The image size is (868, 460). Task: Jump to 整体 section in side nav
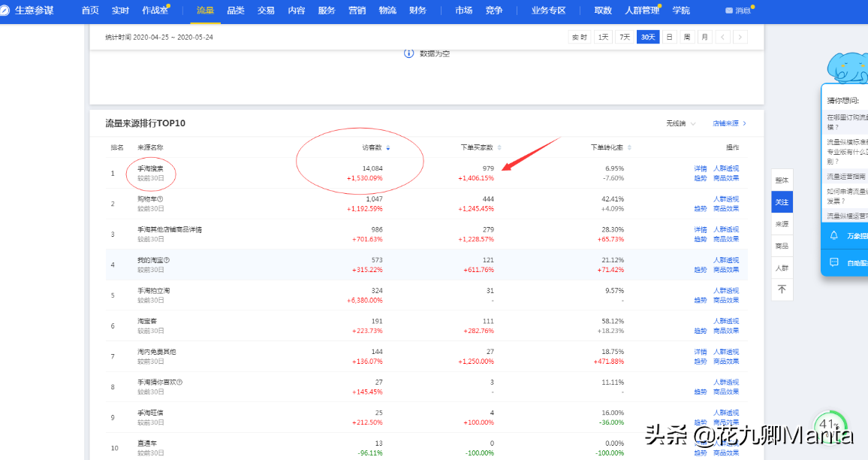(782, 180)
